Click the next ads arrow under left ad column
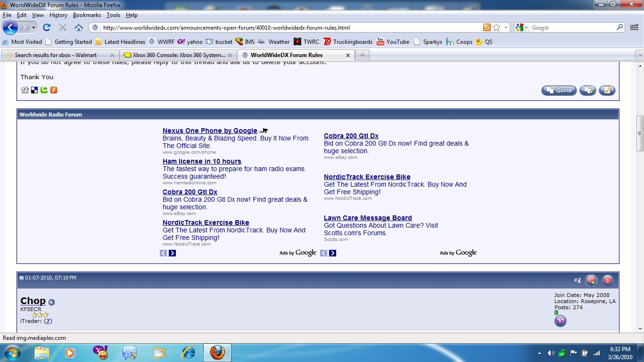 [x=172, y=253]
